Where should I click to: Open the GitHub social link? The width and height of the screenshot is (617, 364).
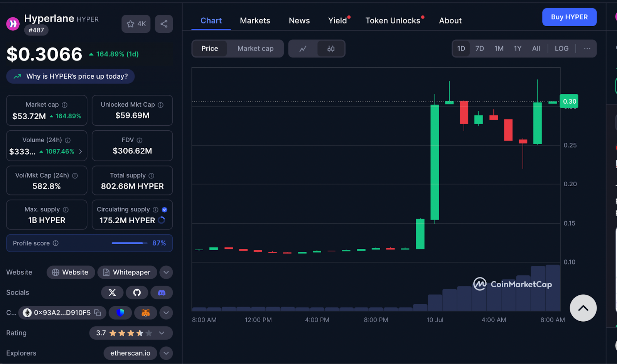pyautogui.click(x=137, y=293)
